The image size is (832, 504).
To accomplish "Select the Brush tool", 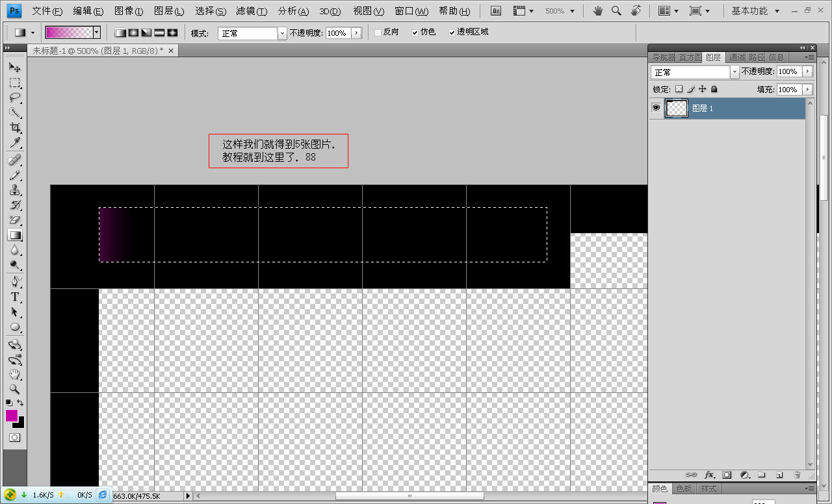I will point(15,175).
